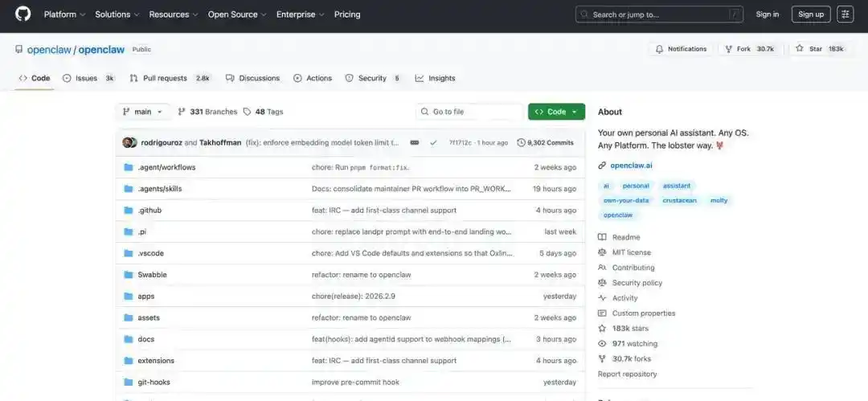Click the Sign in link

[x=767, y=14]
